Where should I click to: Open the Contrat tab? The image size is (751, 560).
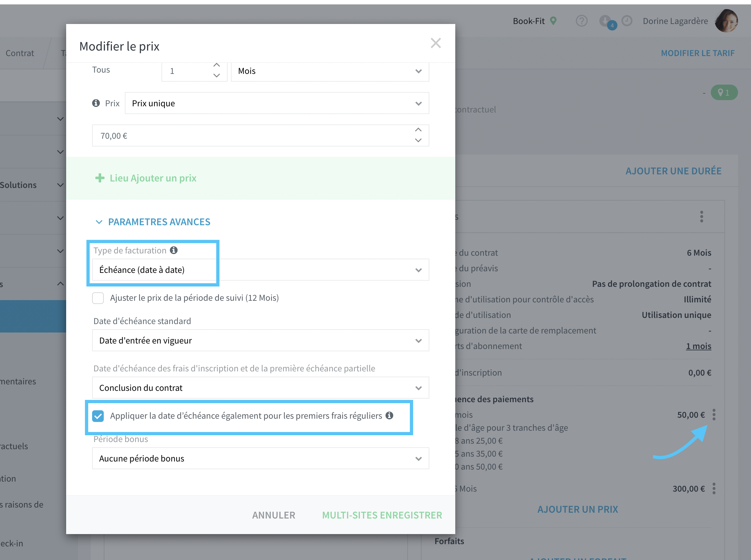coord(20,53)
